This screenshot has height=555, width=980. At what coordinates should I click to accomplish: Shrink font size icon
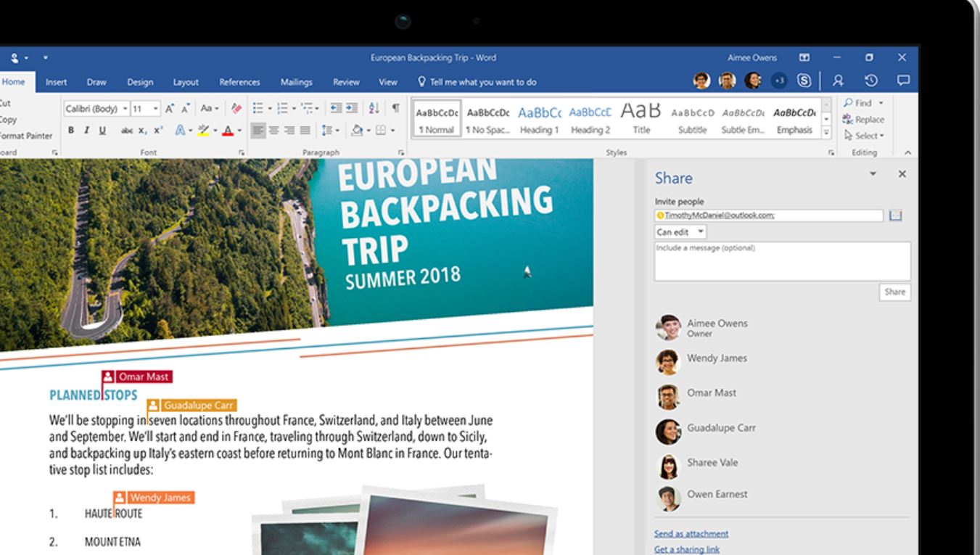click(186, 109)
